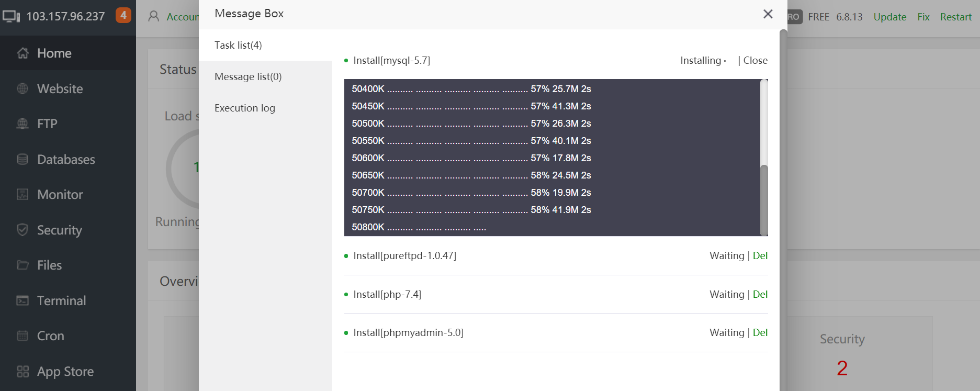980x391 pixels.
Task: Click the Databases cylinder icon
Action: pyautogui.click(x=22, y=159)
